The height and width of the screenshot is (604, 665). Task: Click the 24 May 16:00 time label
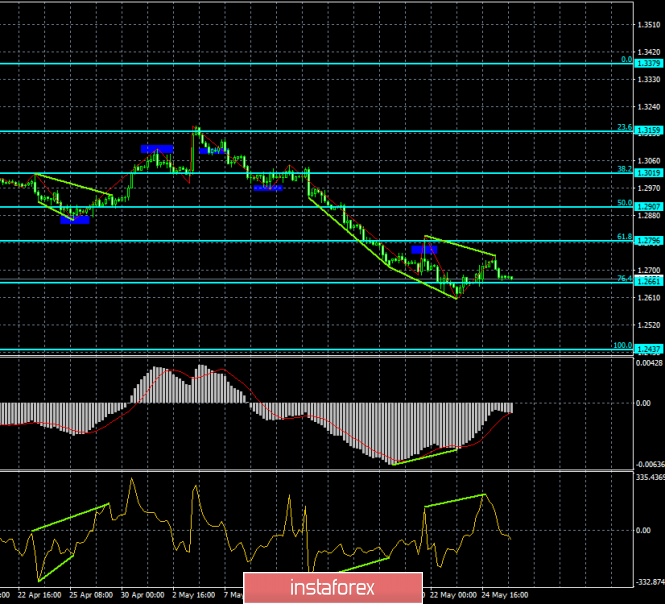(x=505, y=595)
